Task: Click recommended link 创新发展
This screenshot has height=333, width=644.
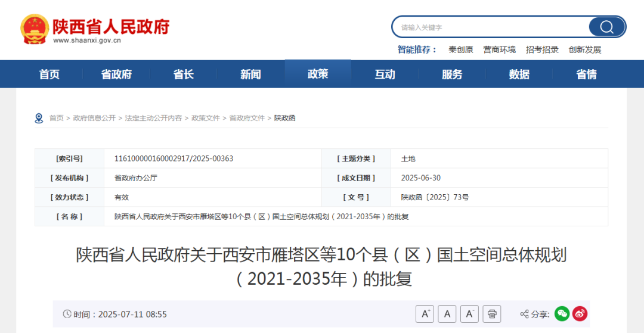Action: coord(585,49)
